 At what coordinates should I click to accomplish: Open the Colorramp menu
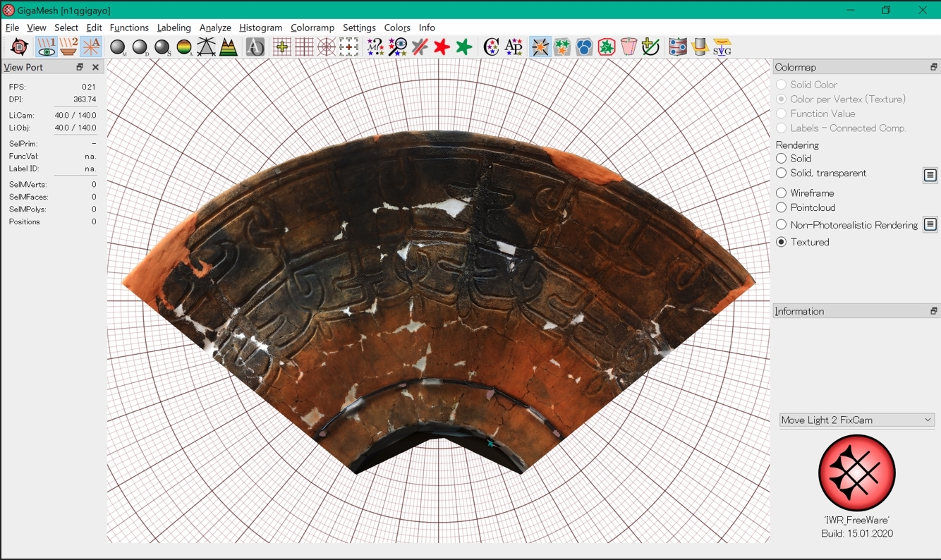click(312, 28)
